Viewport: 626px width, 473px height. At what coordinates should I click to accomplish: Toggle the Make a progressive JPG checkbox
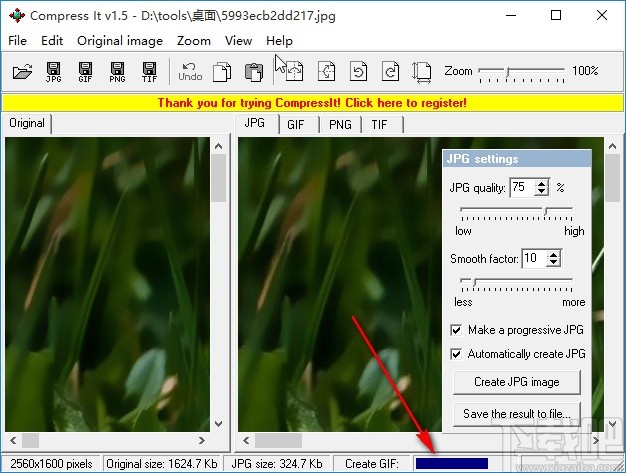pyautogui.click(x=457, y=330)
